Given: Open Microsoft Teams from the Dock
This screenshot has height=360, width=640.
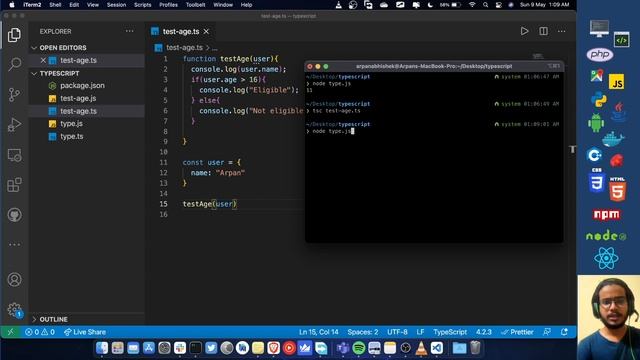Looking at the screenshot, I should 343,348.
